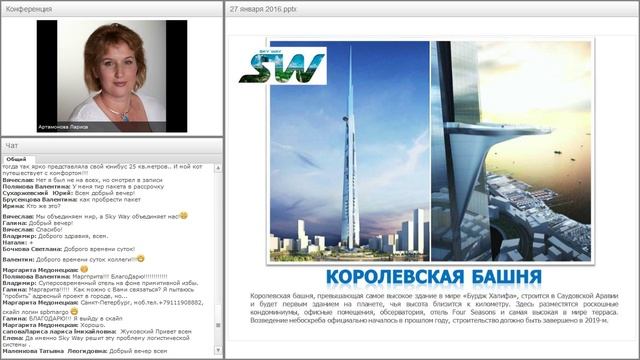The image size is (640, 360).
Task: Click the smiley in Маргарита Медонецкая's first message
Action: [x=84, y=269]
